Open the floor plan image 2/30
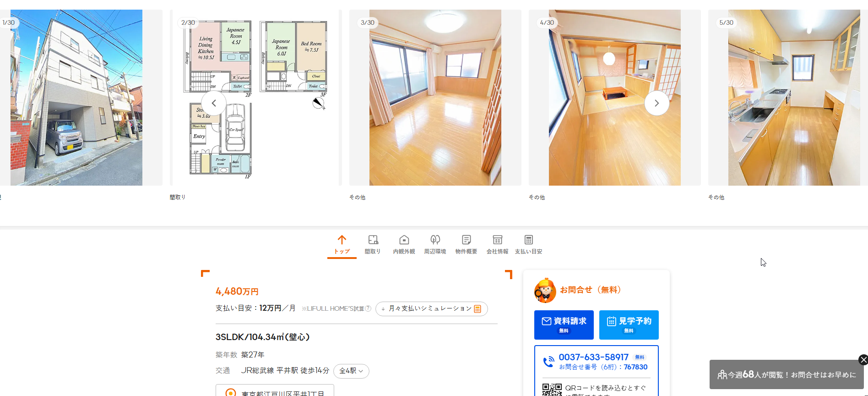The width and height of the screenshot is (868, 396). pos(255,98)
